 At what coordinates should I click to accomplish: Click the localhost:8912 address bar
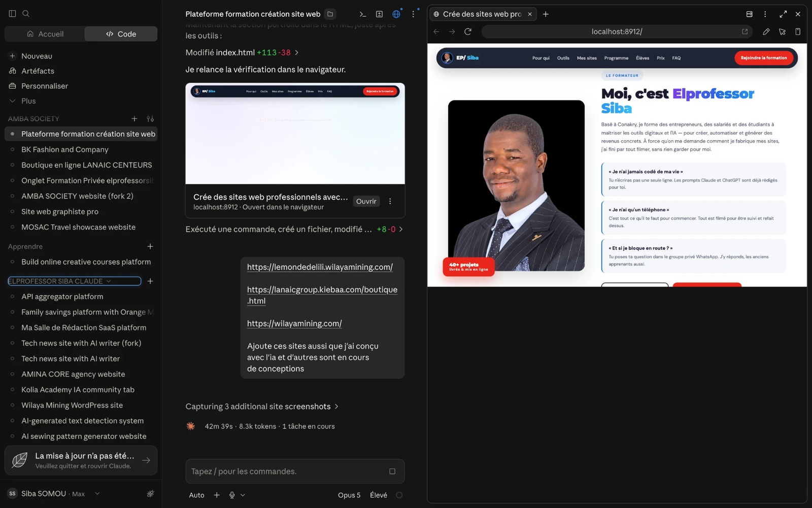tap(617, 31)
